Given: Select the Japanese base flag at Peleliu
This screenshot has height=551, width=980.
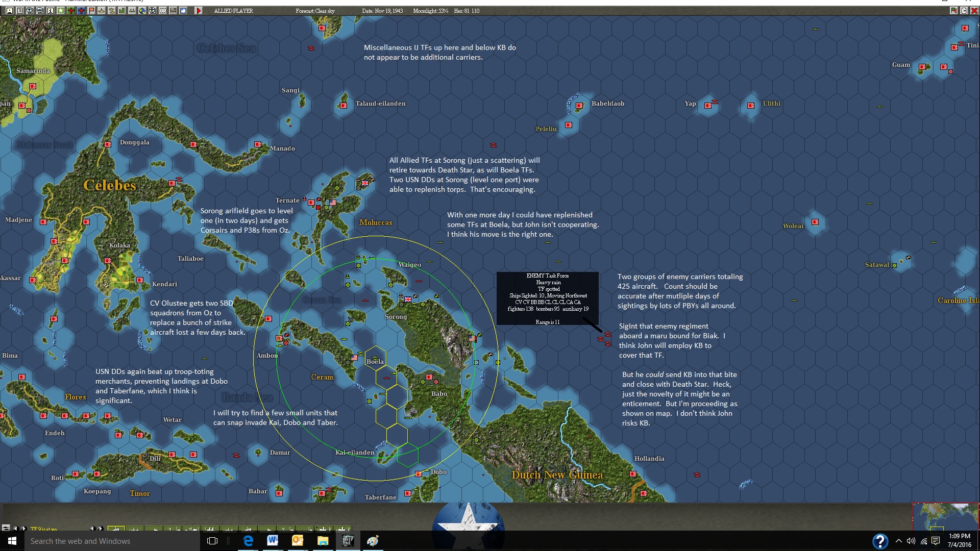Looking at the screenshot, I should click(x=569, y=125).
